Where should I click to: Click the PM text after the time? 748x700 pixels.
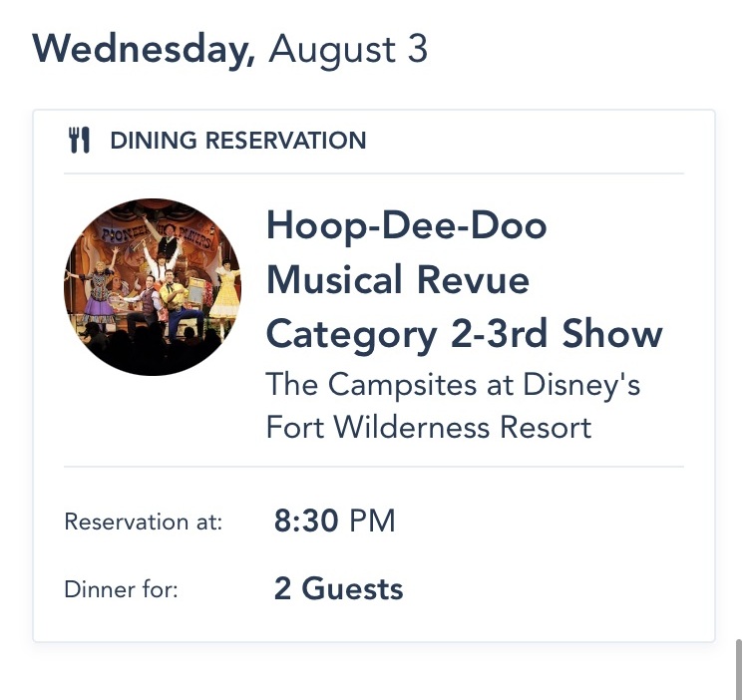(372, 521)
